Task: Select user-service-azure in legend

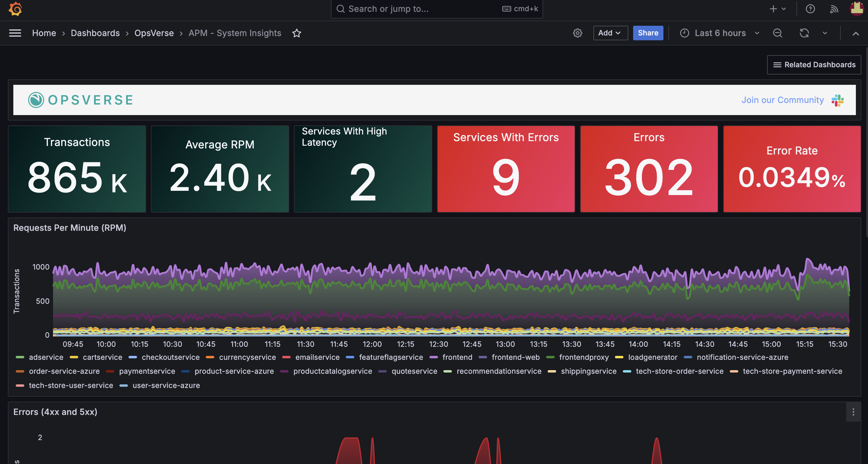Action: [166, 386]
